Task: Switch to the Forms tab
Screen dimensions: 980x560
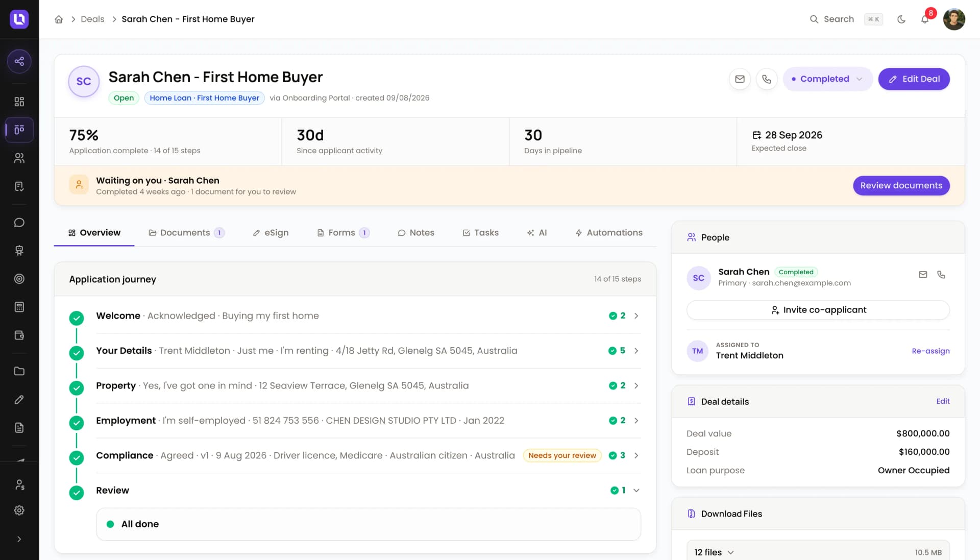Action: tap(343, 233)
